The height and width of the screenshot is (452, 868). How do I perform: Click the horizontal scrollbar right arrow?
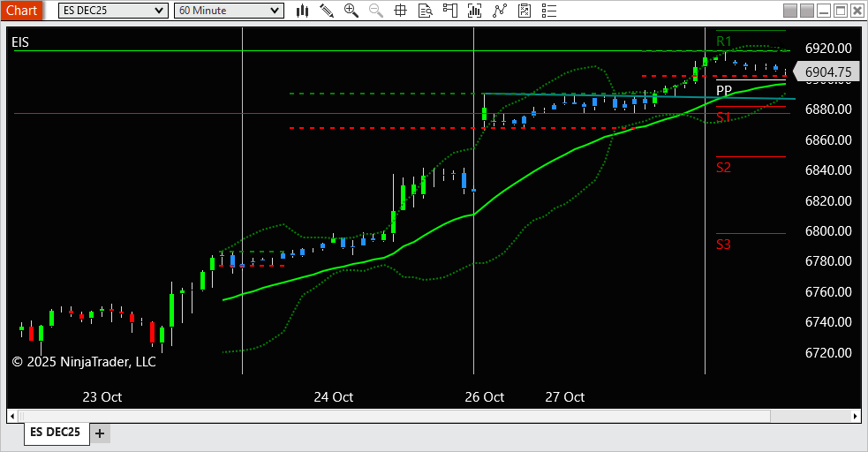pyautogui.click(x=856, y=416)
